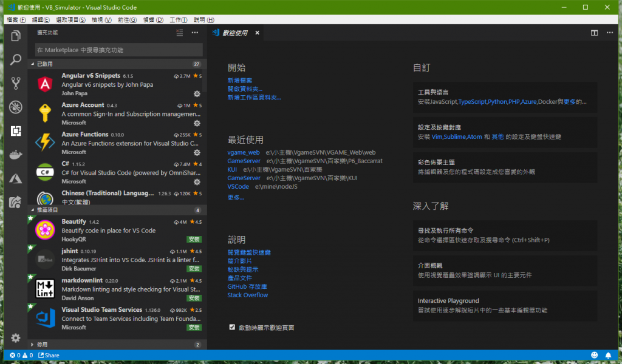Open the Live Share view icon
Screen dimensions: 622x364
click(x=15, y=202)
